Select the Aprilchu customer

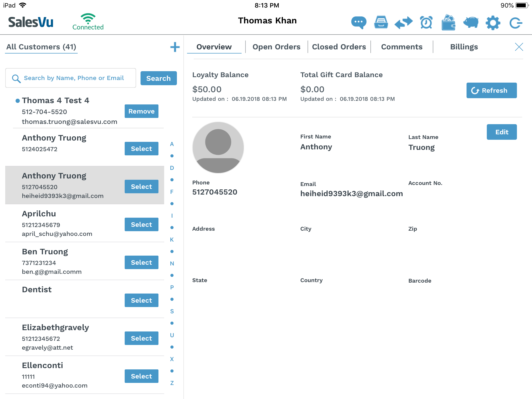[x=141, y=224]
